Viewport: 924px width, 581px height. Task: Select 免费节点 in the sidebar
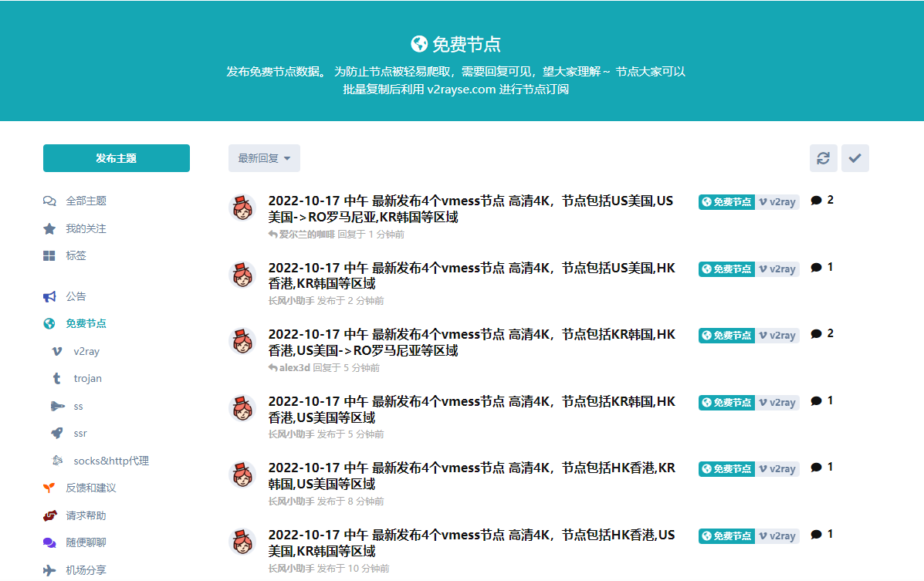pyautogui.click(x=86, y=323)
